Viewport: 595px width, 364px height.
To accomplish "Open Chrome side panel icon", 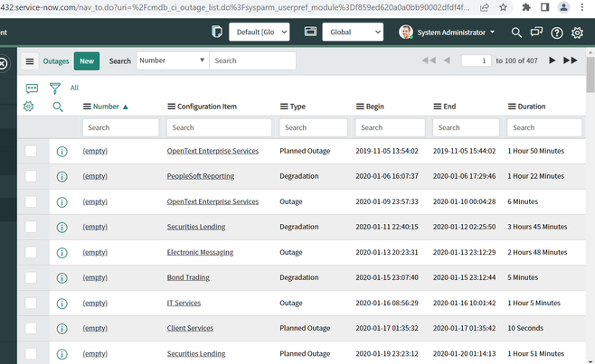I will (545, 7).
